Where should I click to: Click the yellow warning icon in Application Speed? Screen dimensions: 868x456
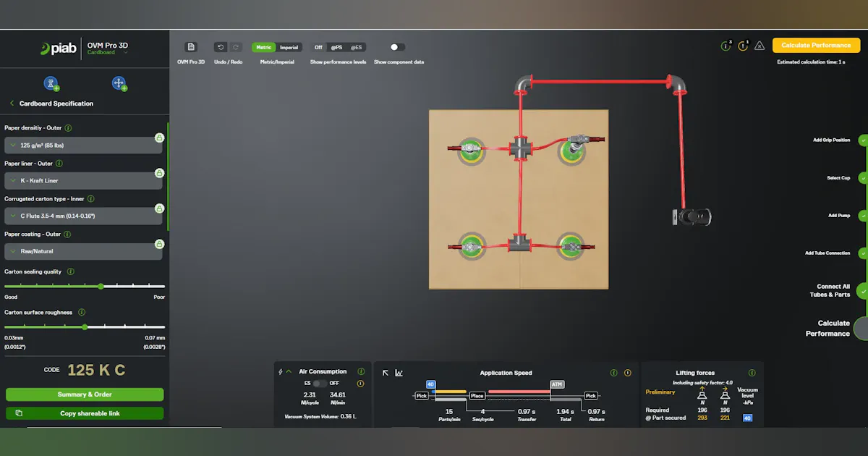click(x=627, y=373)
